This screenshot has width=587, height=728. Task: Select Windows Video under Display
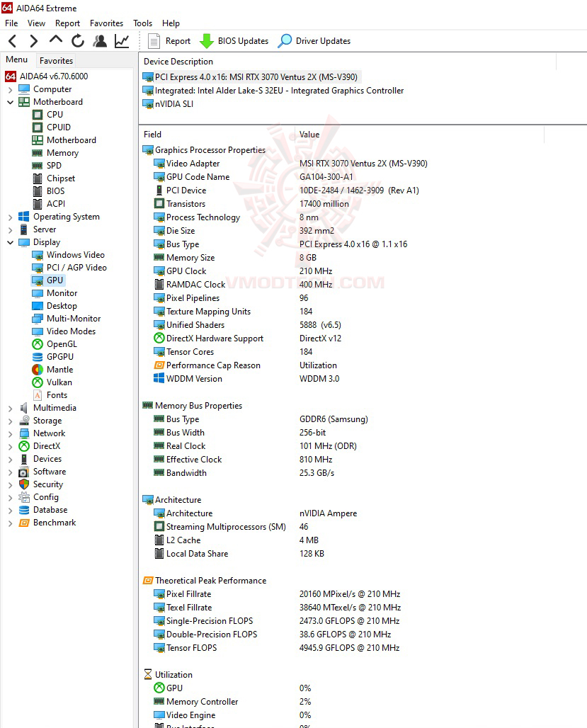(75, 255)
